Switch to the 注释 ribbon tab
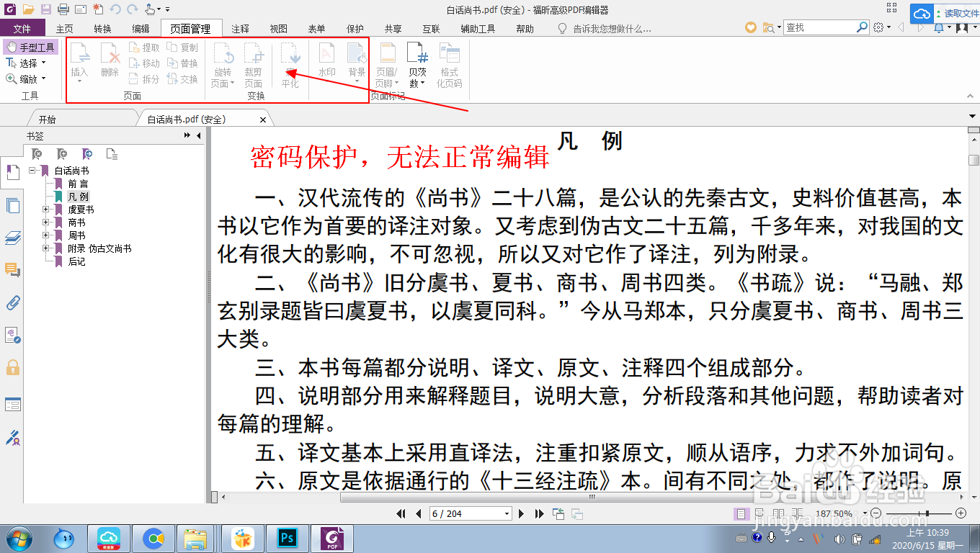The width and height of the screenshot is (980, 553). click(x=240, y=28)
